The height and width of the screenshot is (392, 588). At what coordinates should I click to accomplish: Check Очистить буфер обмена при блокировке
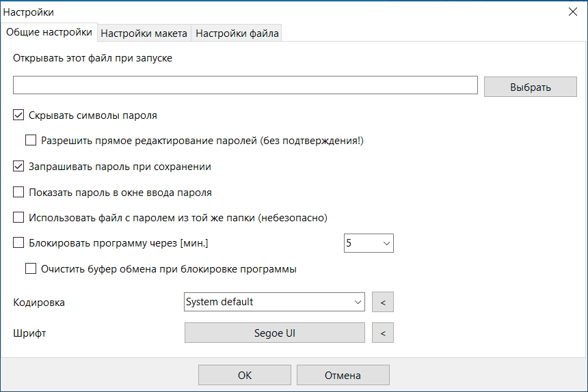[31, 268]
